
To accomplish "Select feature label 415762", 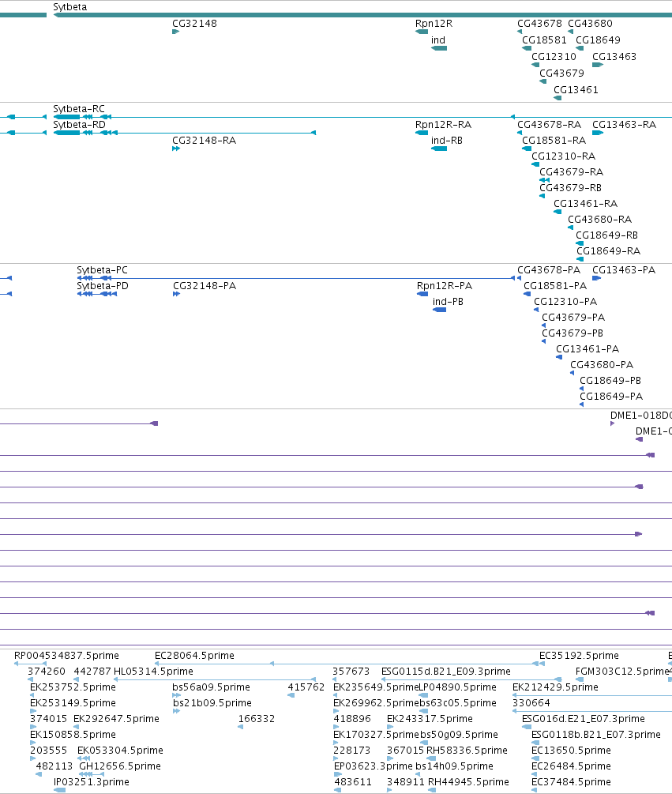I will [306, 687].
